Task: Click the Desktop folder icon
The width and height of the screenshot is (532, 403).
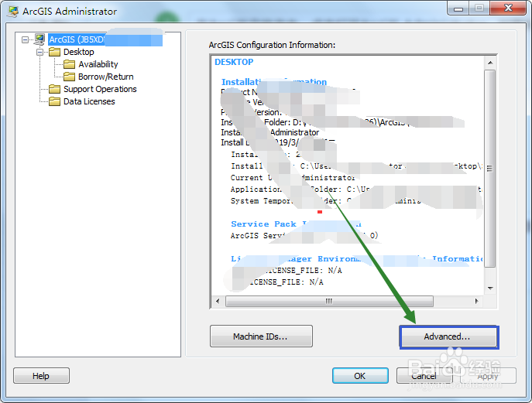Action: 55,52
